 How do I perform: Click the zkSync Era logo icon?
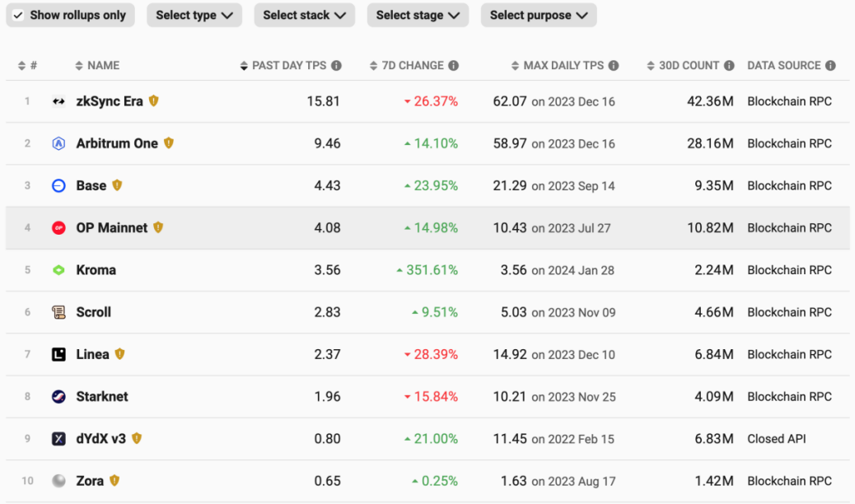(58, 101)
